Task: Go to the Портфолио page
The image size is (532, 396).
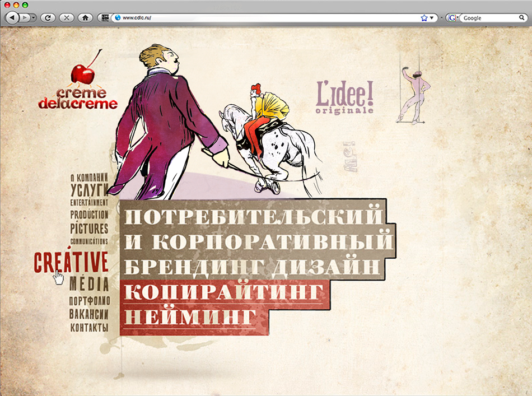Action: 90,301
